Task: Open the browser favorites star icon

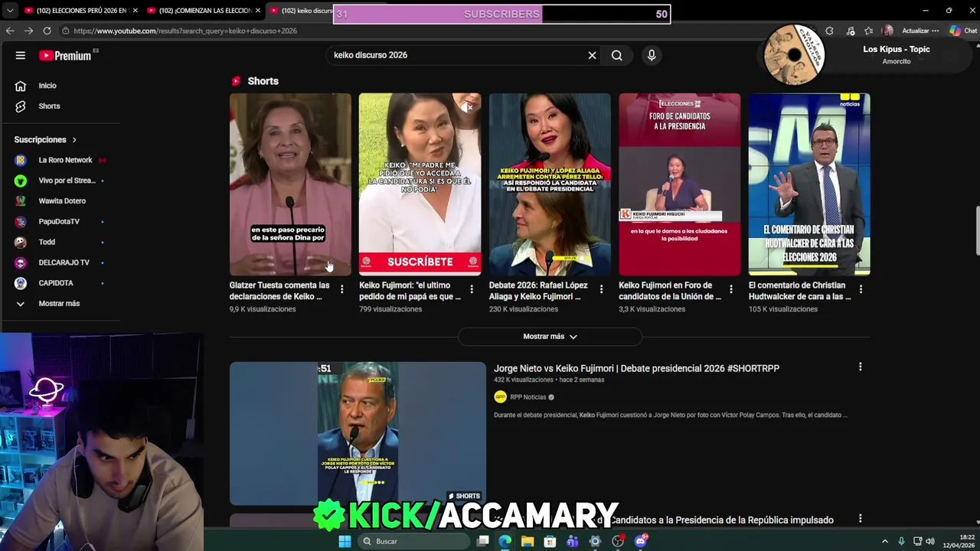Action: coord(868,31)
